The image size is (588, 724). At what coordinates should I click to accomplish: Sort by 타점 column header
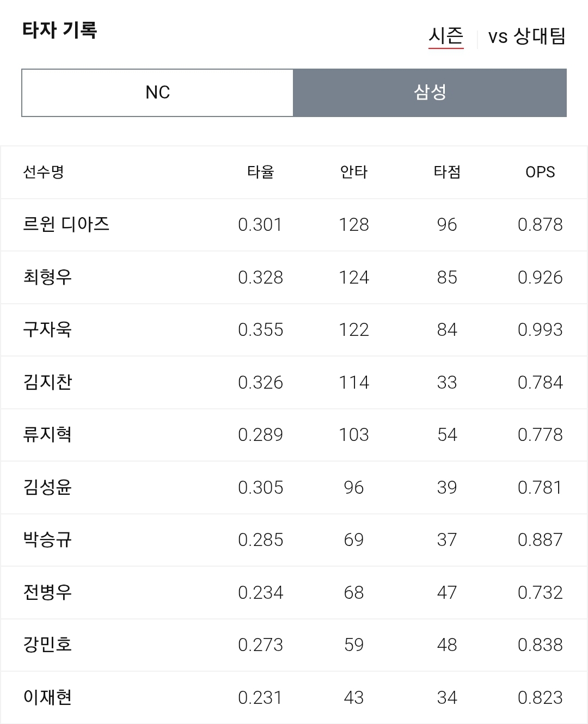click(x=447, y=172)
